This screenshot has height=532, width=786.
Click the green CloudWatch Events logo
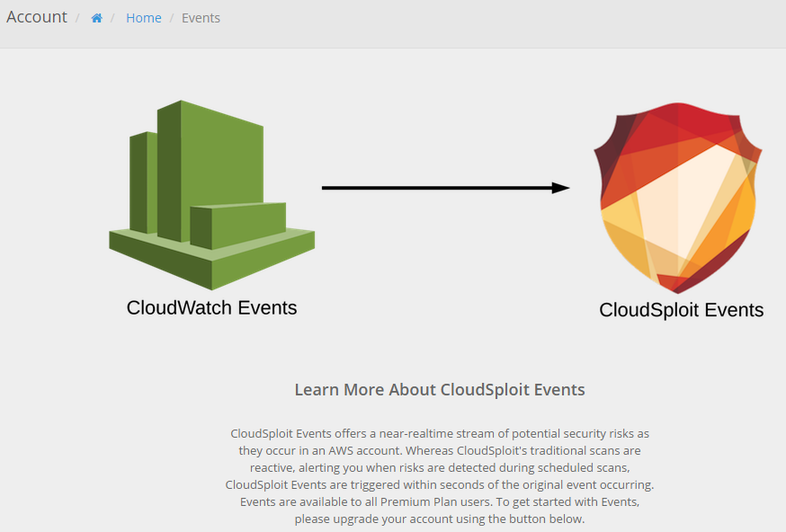click(x=211, y=195)
